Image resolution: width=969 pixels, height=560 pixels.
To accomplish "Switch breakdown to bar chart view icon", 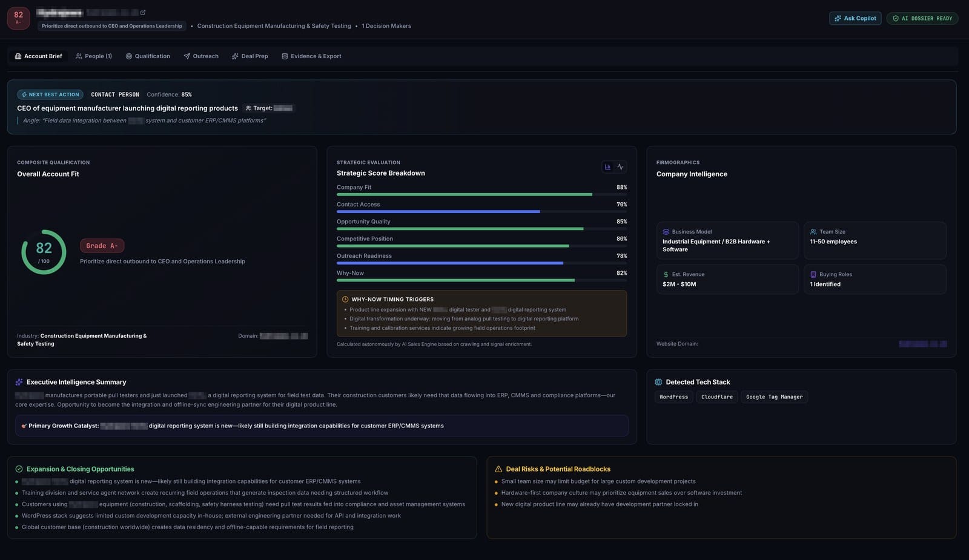I will click(607, 167).
